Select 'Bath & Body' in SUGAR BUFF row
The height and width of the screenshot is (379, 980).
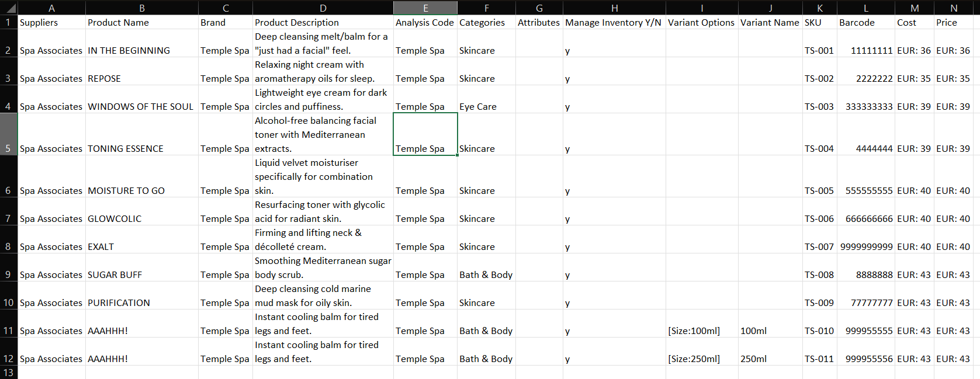pos(487,267)
